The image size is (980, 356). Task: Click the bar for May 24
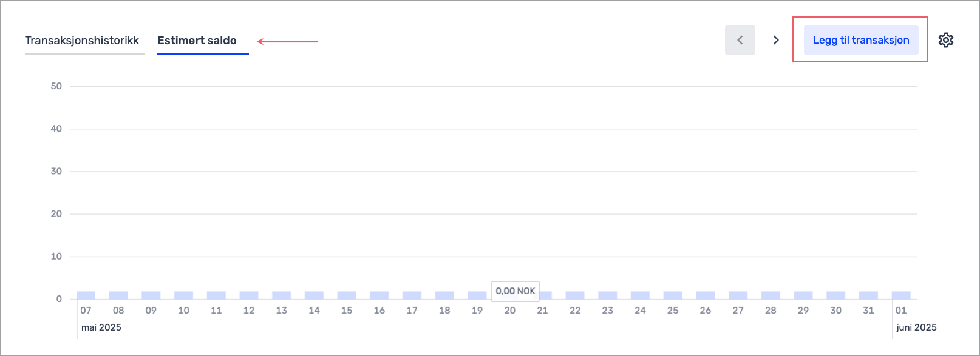[x=640, y=295]
